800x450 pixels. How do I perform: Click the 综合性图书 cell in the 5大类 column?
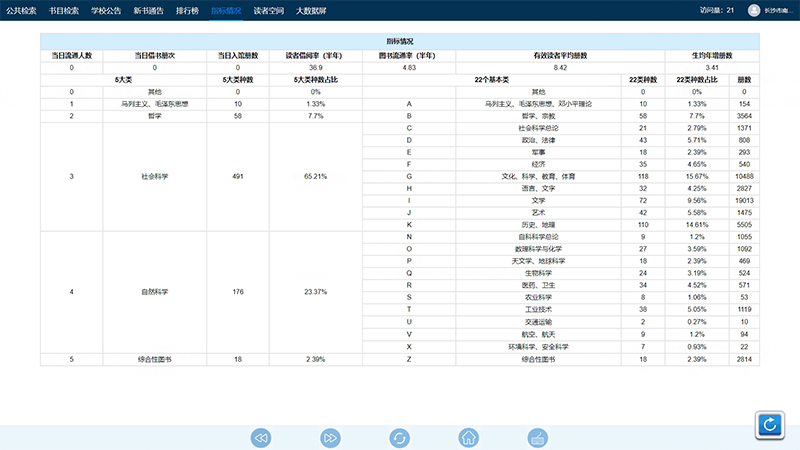point(154,358)
